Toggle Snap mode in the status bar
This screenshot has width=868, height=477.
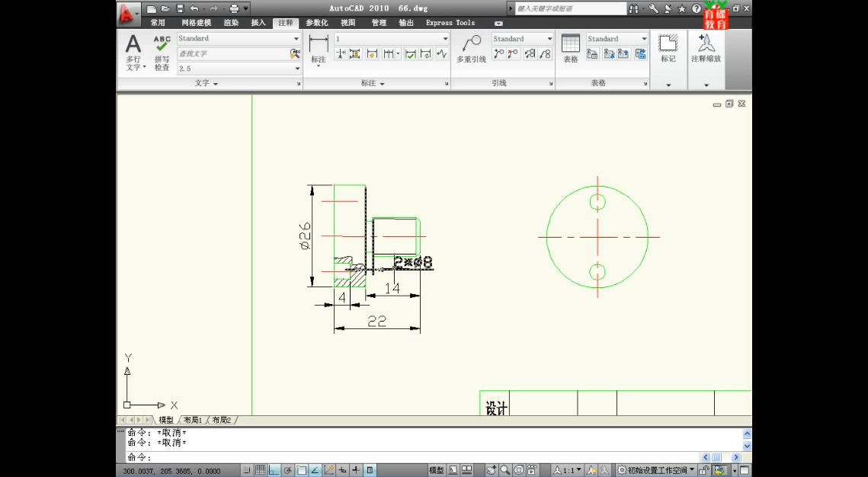247,470
